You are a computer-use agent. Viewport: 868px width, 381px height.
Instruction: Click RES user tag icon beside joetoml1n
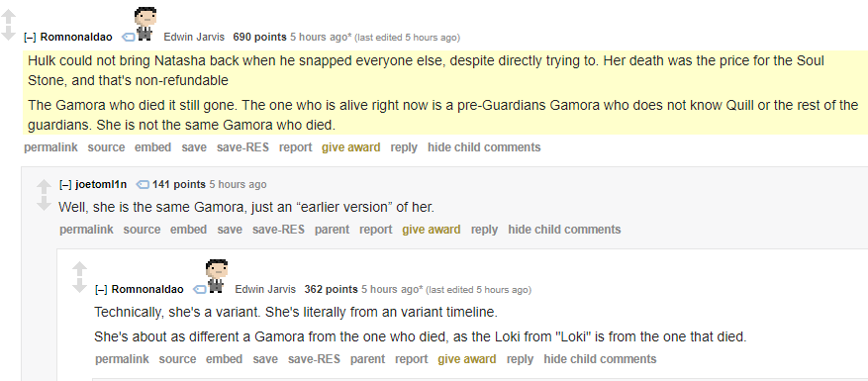143,184
